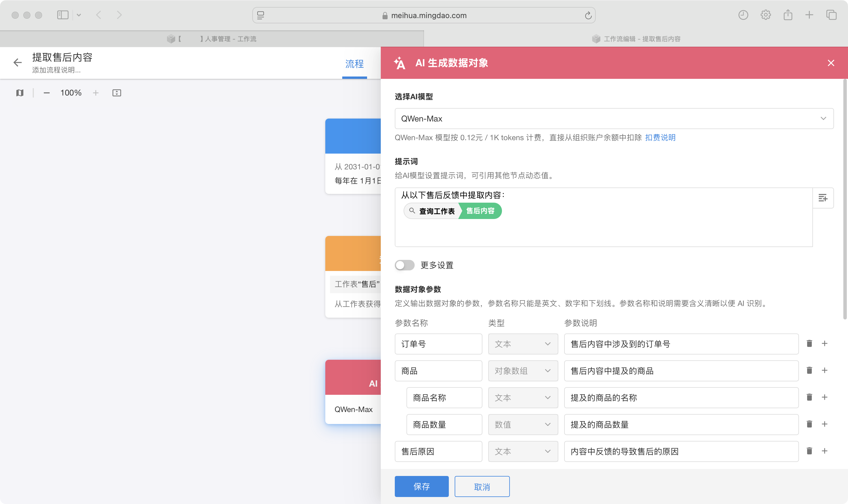848x504 pixels.
Task: Delete the 商品数量 parameter row
Action: pyautogui.click(x=809, y=424)
